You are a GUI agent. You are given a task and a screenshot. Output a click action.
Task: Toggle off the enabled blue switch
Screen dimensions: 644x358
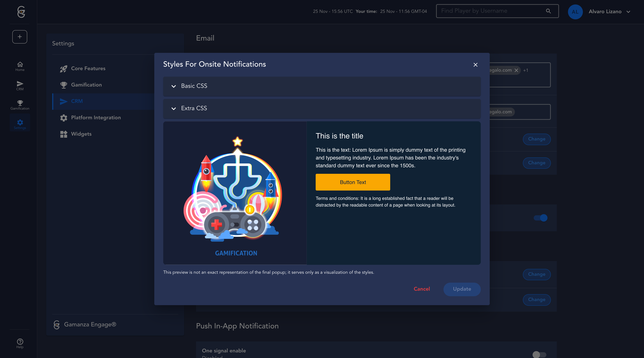coord(541,218)
